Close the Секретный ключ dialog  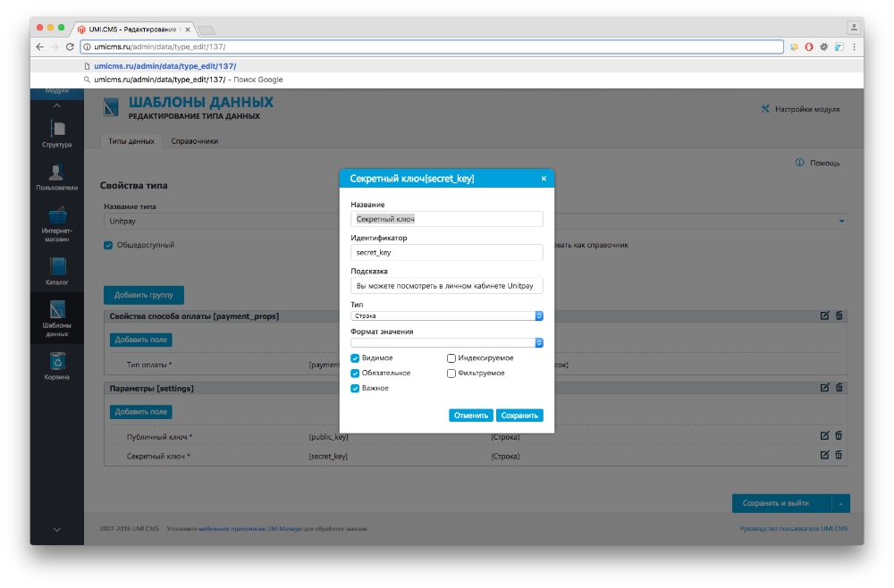[544, 179]
